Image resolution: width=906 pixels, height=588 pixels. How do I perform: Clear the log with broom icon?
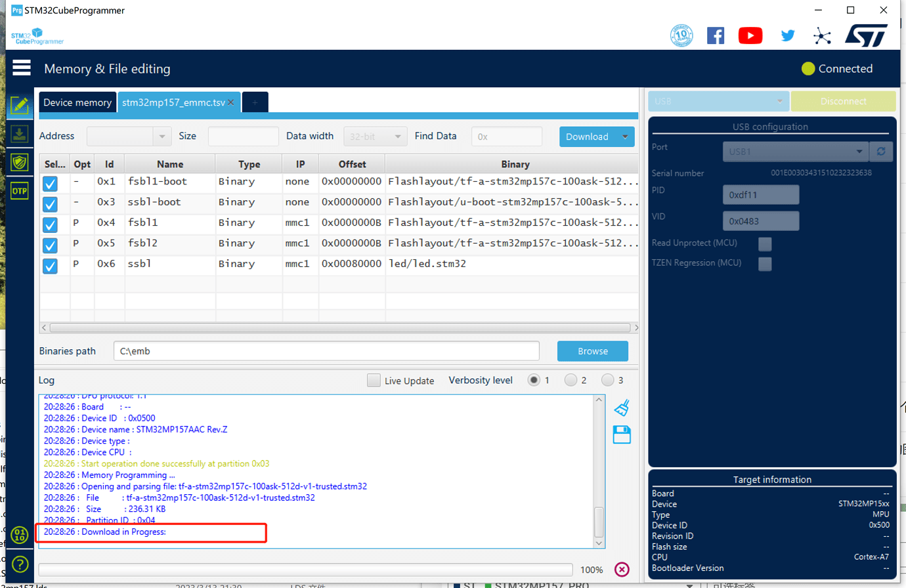click(x=622, y=408)
